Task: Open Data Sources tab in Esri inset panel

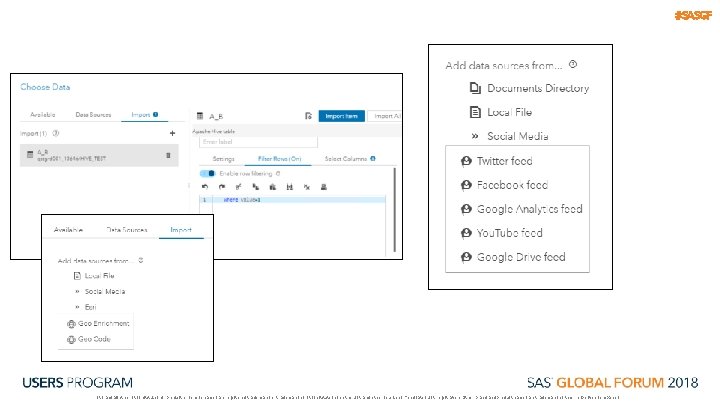Action: point(127,230)
